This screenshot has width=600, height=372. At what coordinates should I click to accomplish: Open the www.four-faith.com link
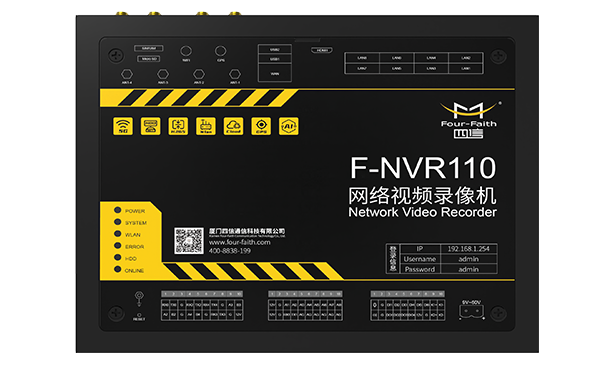(x=240, y=242)
